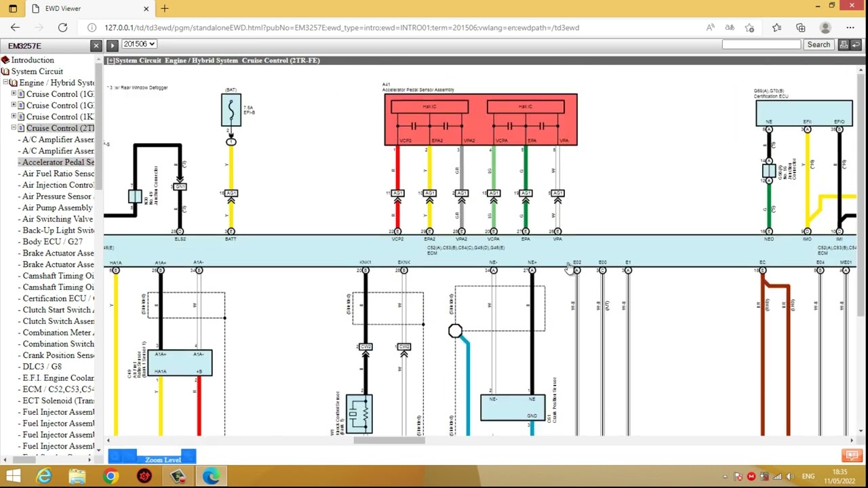Launch Google Chrome from the taskbar
868x488 pixels.
click(x=111, y=476)
